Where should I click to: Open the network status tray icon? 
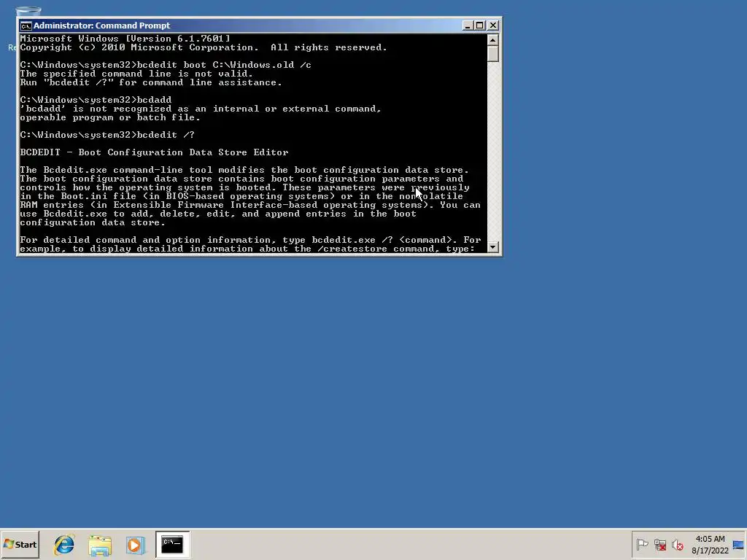click(659, 544)
